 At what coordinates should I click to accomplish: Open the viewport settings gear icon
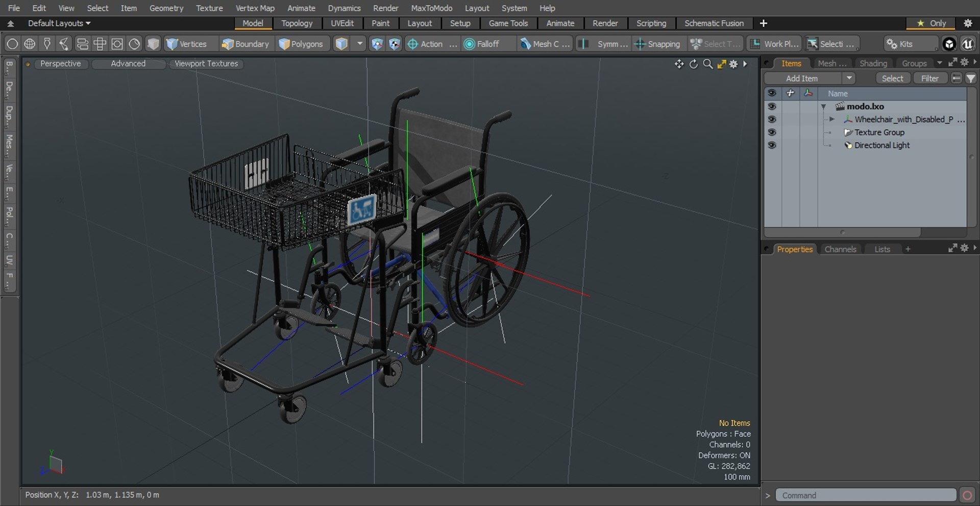pyautogui.click(x=733, y=64)
